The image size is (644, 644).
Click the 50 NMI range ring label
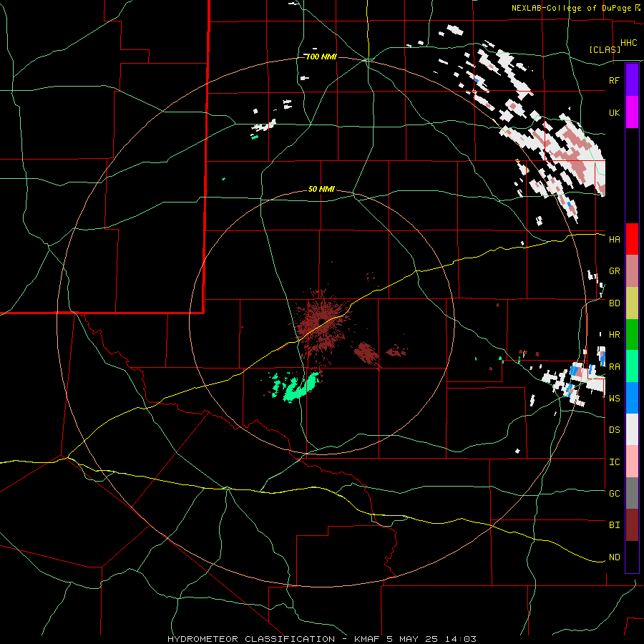pyautogui.click(x=321, y=189)
